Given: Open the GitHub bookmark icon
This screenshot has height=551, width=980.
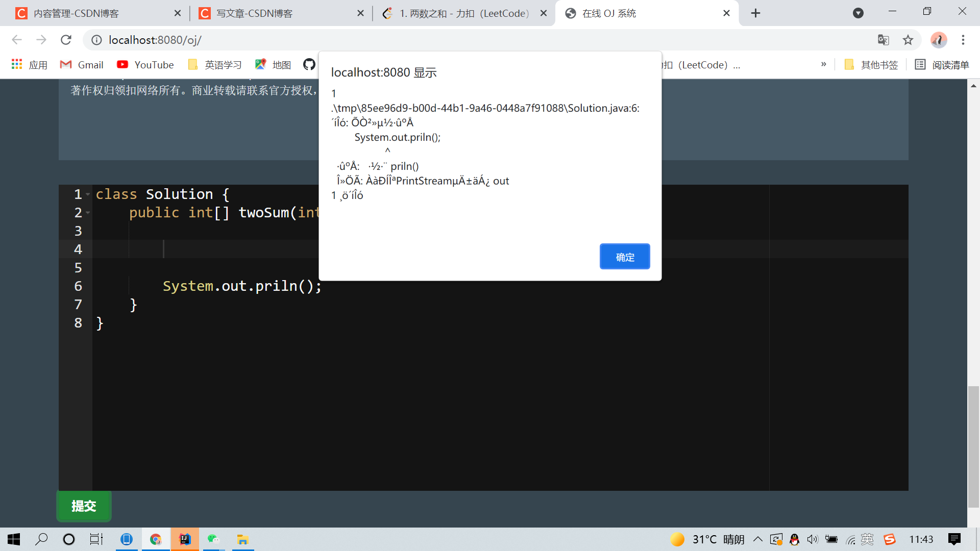Looking at the screenshot, I should 309,64.
